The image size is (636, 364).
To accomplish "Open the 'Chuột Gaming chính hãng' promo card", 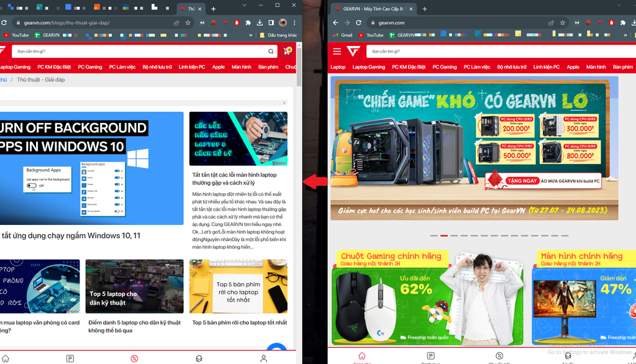I will [427, 298].
